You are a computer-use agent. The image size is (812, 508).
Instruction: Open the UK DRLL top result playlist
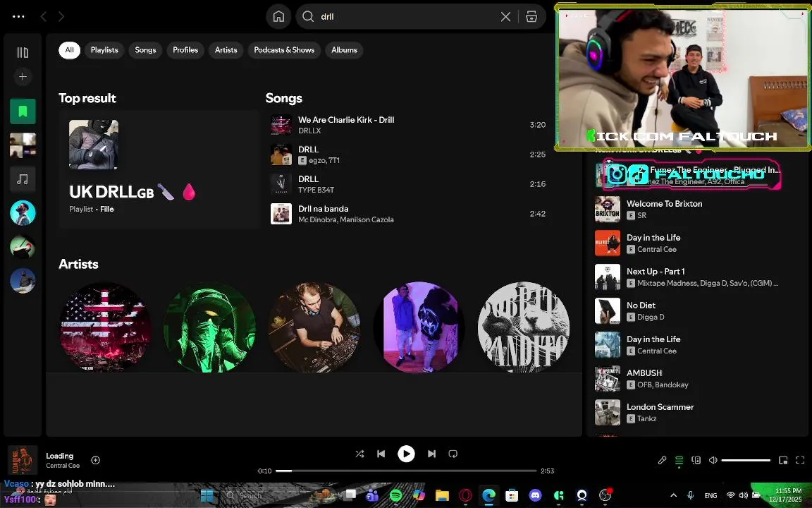(x=159, y=169)
